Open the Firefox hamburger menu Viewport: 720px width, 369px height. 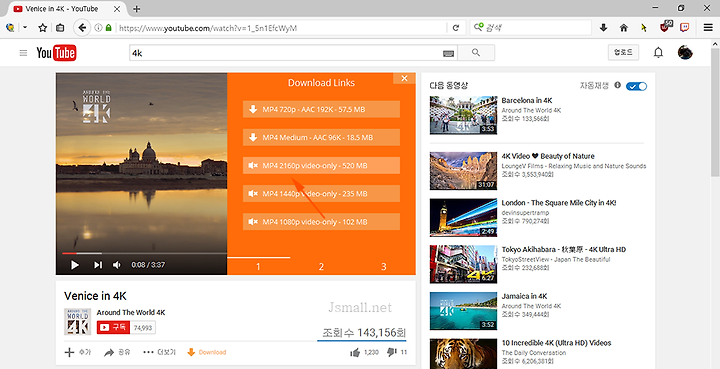pos(708,28)
